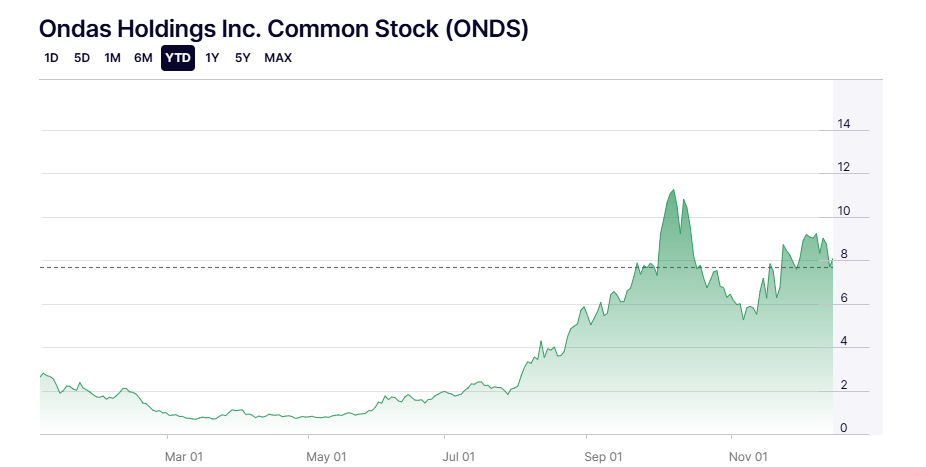Click the 4 label on price axis

click(x=844, y=342)
